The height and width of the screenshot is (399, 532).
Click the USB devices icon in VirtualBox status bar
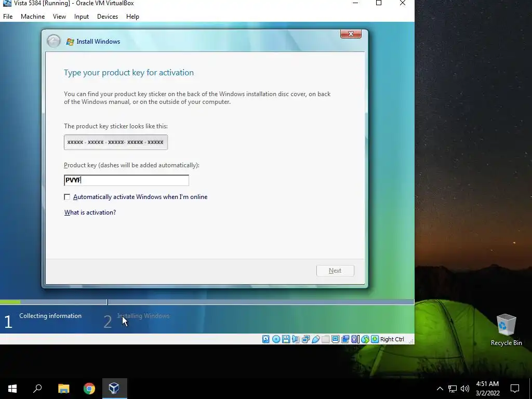(x=315, y=339)
